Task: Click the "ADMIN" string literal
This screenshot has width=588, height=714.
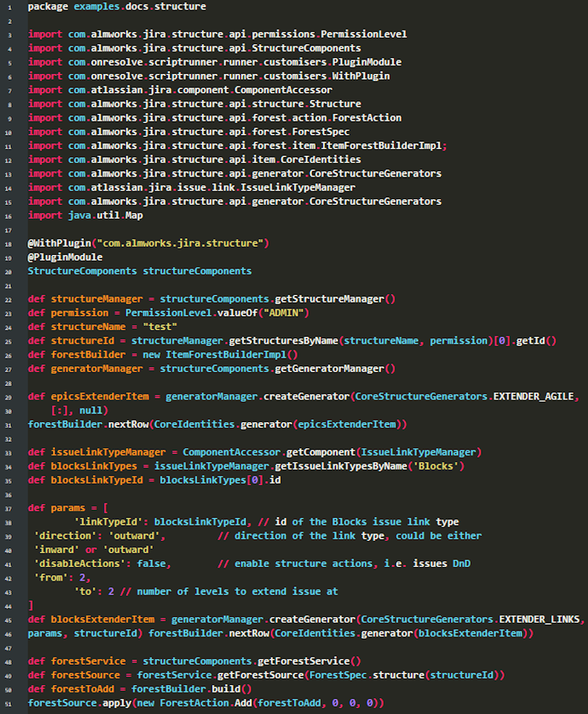Action: click(x=283, y=314)
